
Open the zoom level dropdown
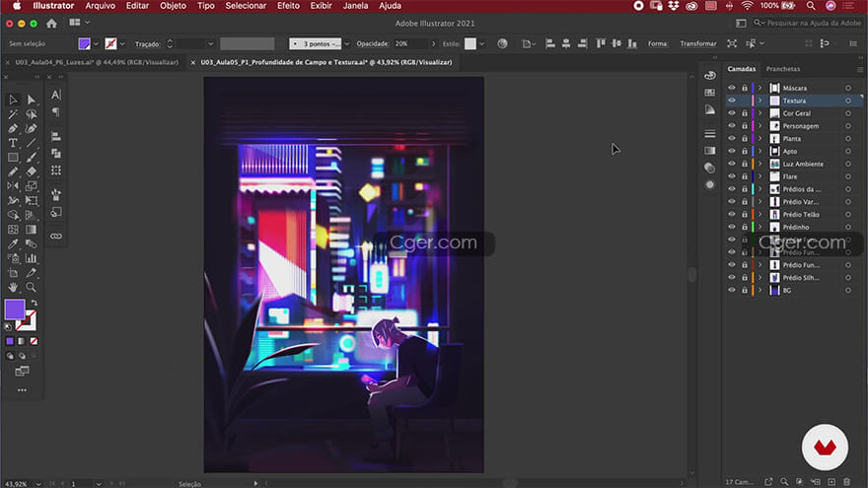(x=38, y=484)
